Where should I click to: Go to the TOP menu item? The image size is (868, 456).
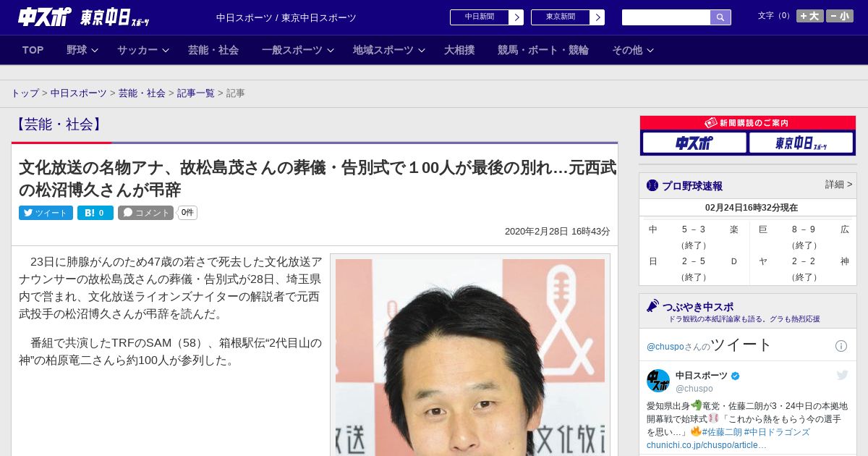[x=33, y=50]
